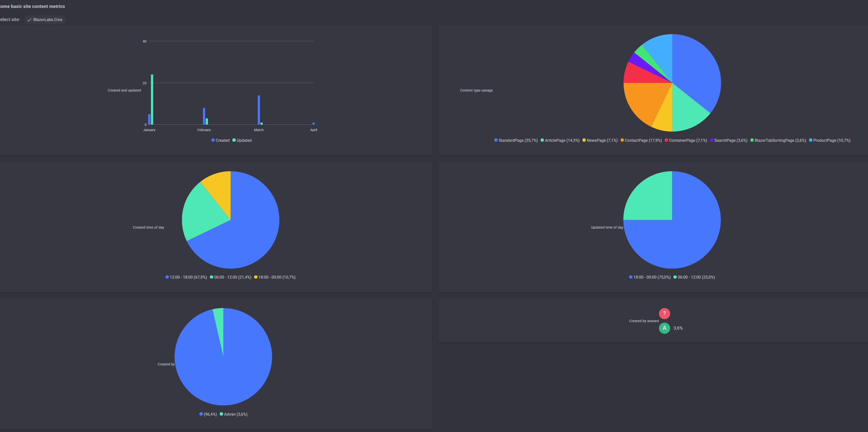
Task: Click the red question mark avatar
Action: click(x=664, y=313)
